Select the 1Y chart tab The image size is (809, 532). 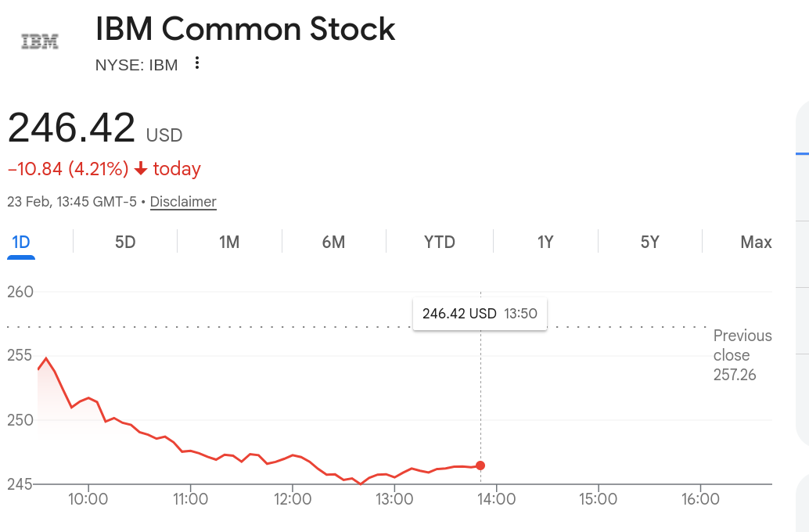[545, 243]
